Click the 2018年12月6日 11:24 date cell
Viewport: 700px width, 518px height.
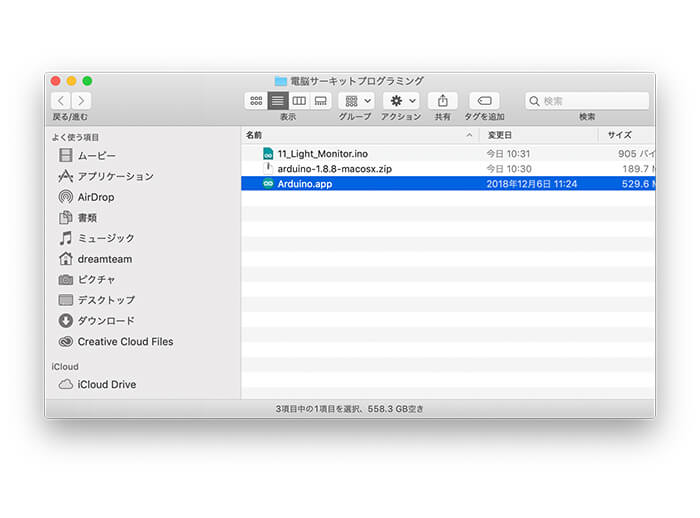click(532, 184)
